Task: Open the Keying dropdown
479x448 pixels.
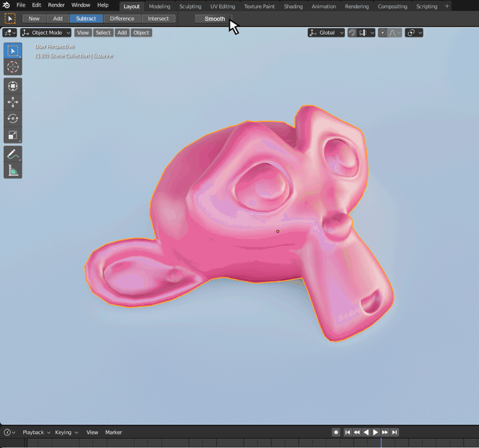Action: coord(66,432)
